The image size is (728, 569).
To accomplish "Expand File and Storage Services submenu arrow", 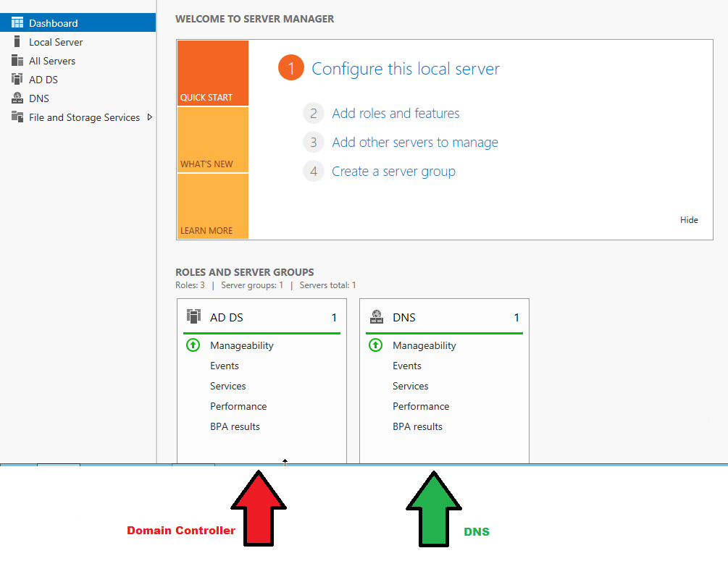I will (149, 117).
